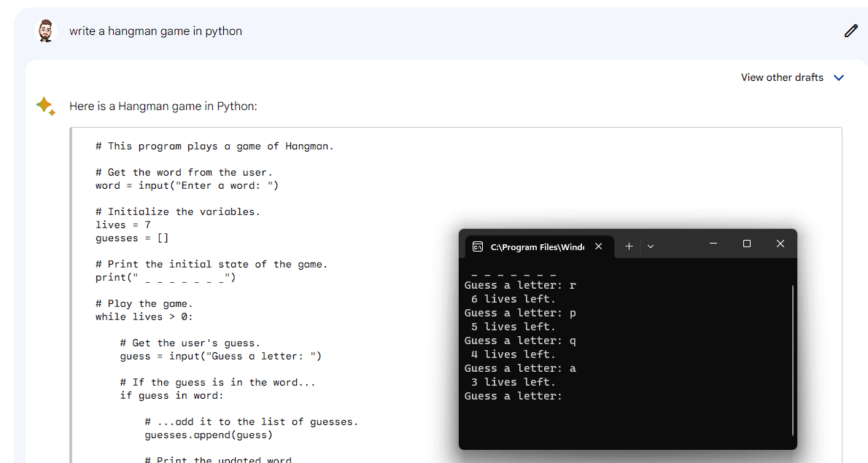Click the 'Guess a letter:' empty prompt line
Viewport: 868px width, 463px height.
[514, 396]
